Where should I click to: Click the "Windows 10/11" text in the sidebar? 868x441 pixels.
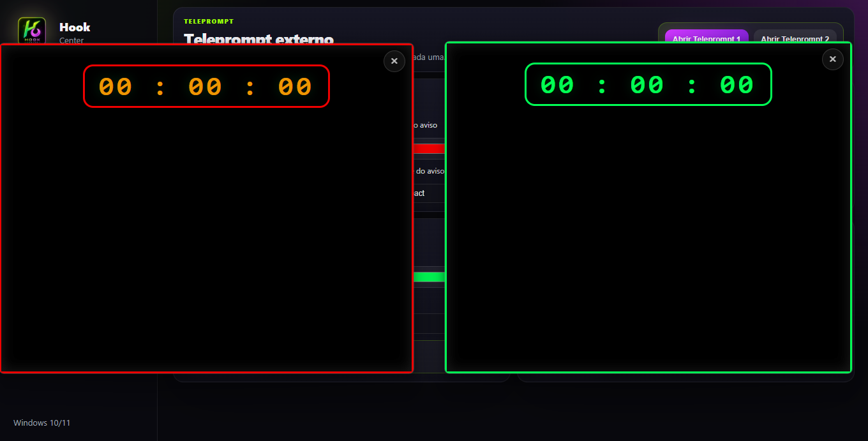pos(42,422)
